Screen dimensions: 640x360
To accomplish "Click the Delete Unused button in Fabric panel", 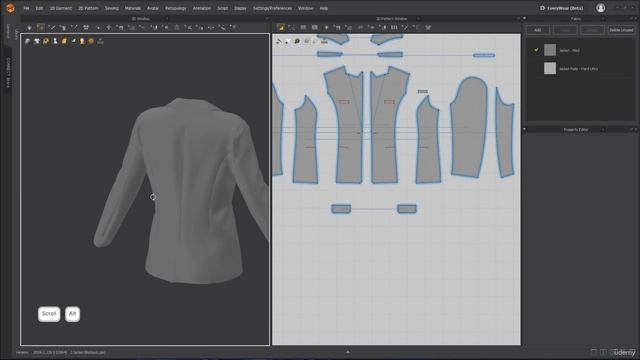I will [x=621, y=30].
